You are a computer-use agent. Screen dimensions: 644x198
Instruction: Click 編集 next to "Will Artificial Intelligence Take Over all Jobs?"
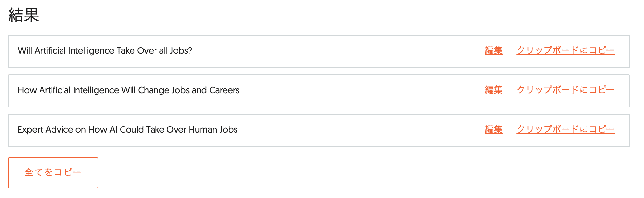pos(493,50)
